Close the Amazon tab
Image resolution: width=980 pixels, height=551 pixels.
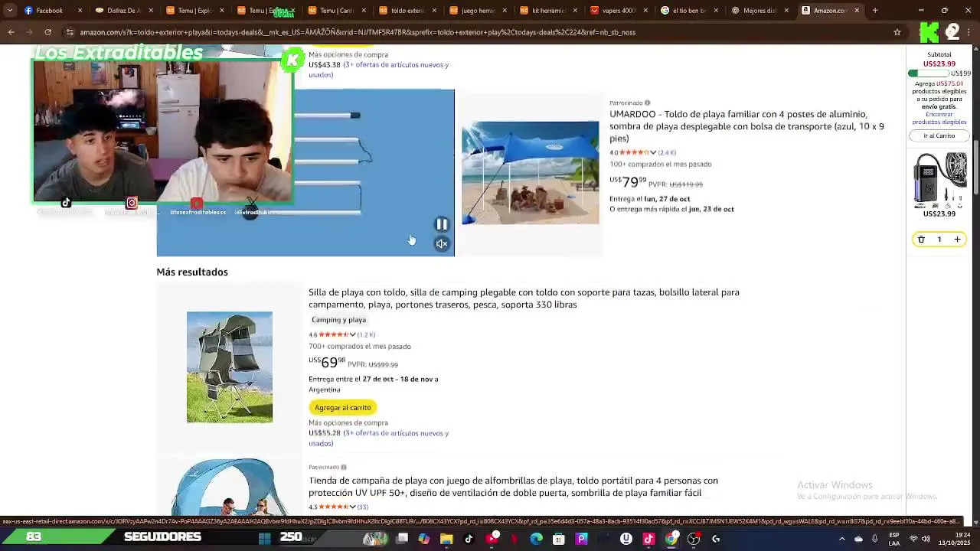pos(857,11)
